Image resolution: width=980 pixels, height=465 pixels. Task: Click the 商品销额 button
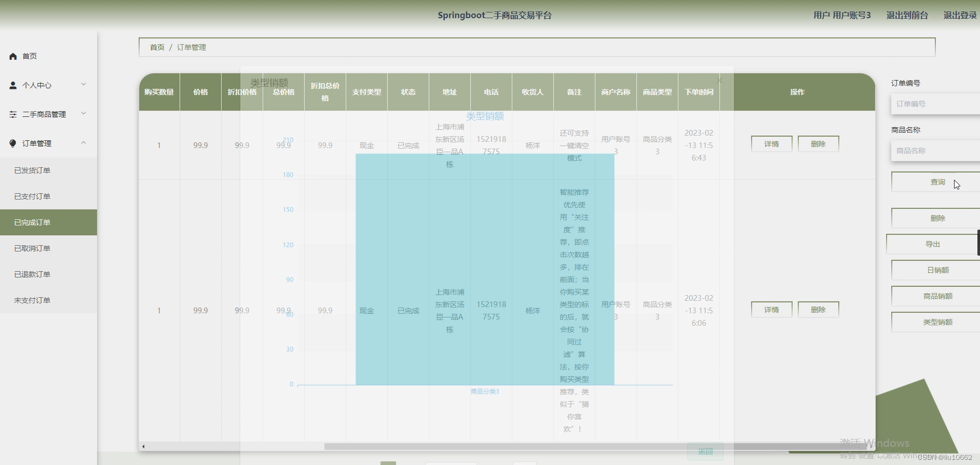pos(935,296)
